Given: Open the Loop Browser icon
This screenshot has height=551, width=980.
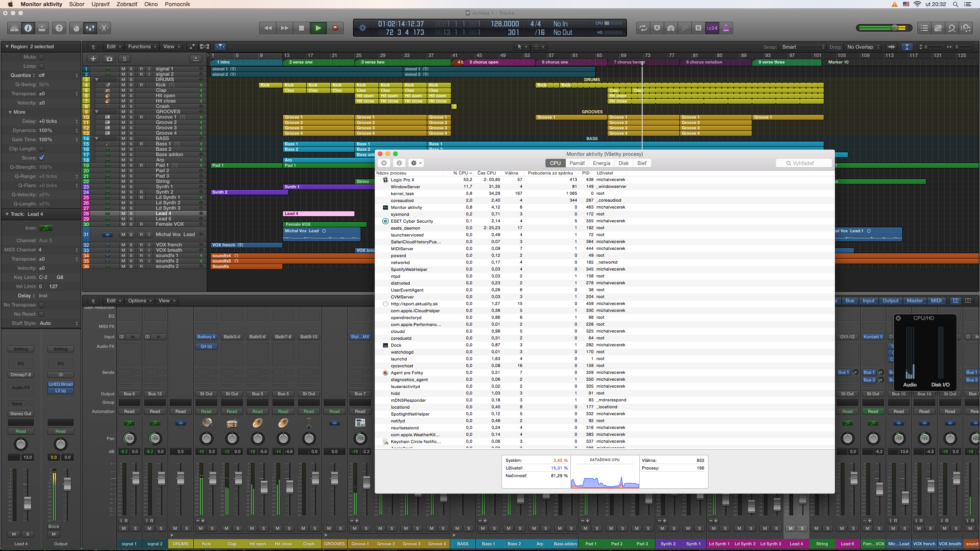Looking at the screenshot, I should tap(952, 28).
